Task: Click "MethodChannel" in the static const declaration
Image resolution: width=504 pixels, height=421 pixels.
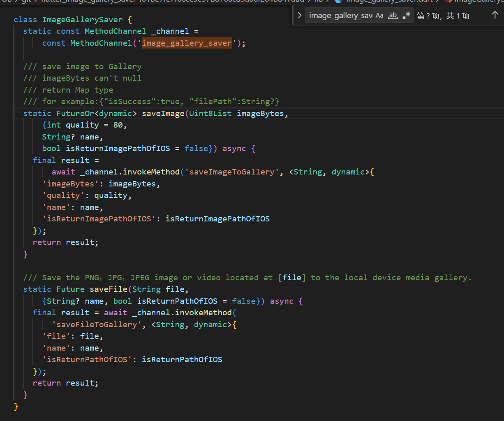Action: pos(116,31)
